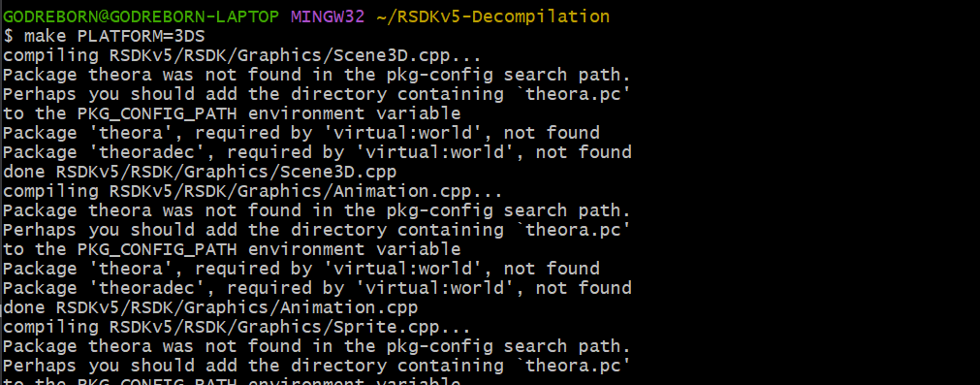Click the compiling Scene3D.cpp line

[x=242, y=55]
